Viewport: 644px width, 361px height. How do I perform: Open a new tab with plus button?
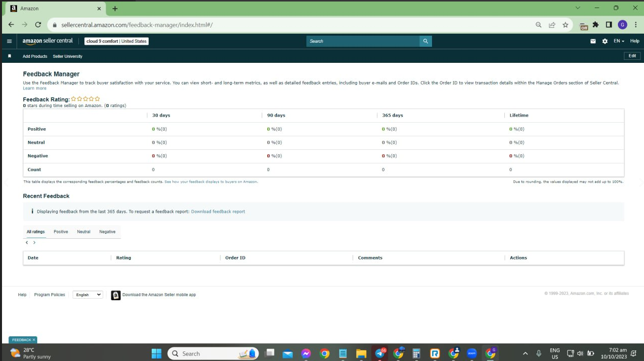[115, 9]
